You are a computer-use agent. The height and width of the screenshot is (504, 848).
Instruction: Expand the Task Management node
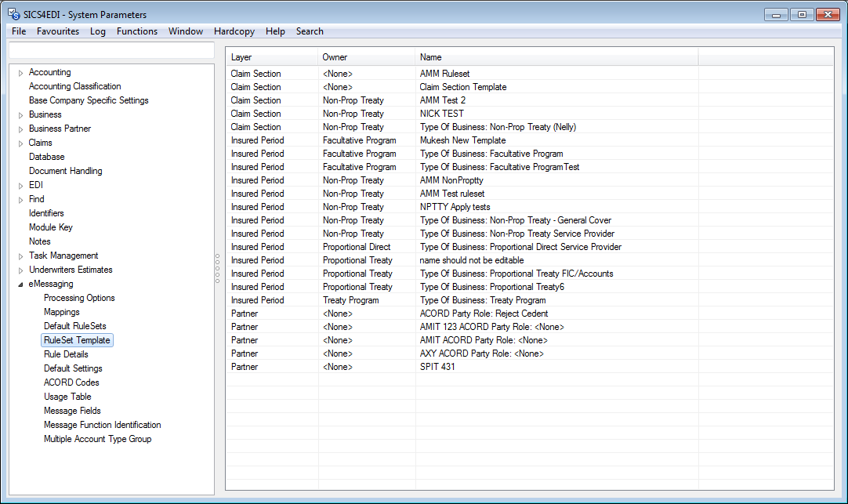[x=20, y=256]
